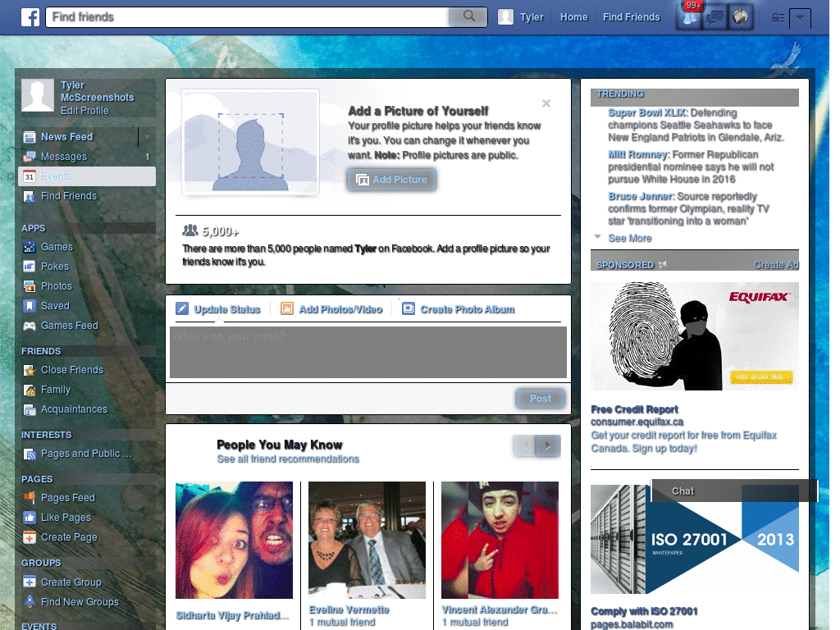Click the Add Picture button
The height and width of the screenshot is (630, 840).
(x=391, y=180)
